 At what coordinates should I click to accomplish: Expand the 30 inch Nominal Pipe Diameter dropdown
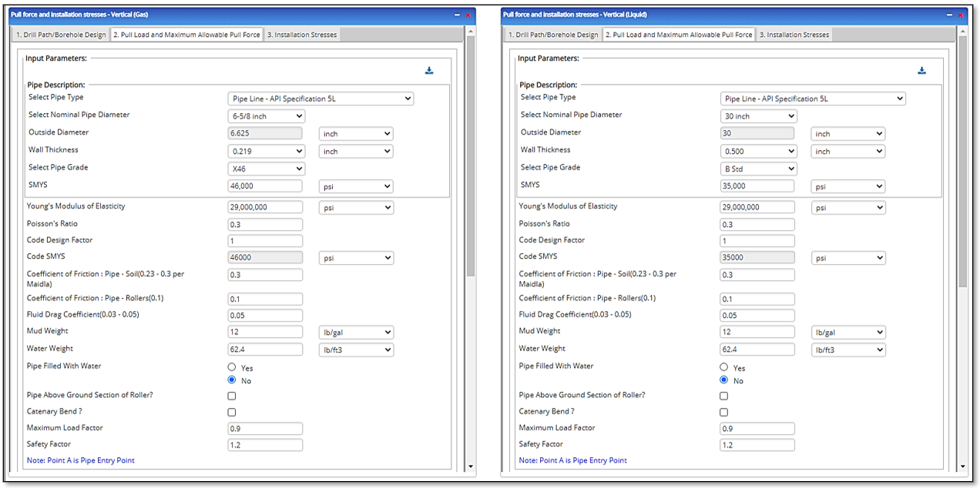coord(758,116)
